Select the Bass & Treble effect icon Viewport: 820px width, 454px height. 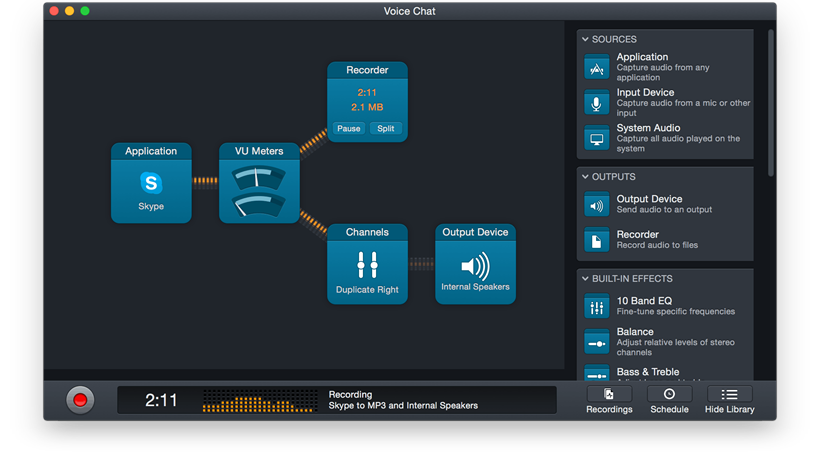pos(596,373)
